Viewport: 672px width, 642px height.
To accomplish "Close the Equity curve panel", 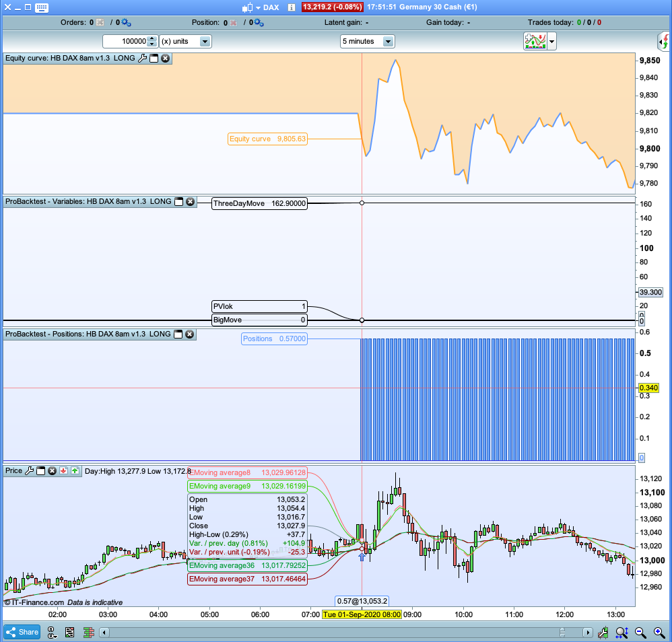I will pyautogui.click(x=166, y=59).
